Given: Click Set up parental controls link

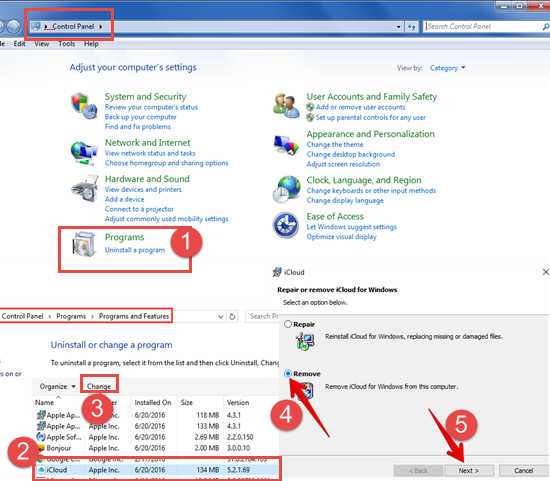Looking at the screenshot, I should point(370,118).
